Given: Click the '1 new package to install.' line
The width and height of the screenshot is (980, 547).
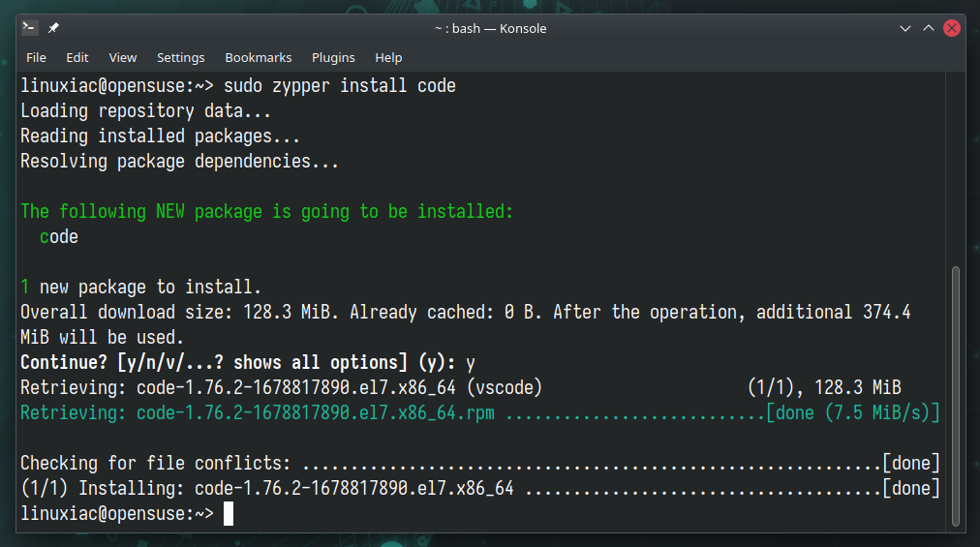Looking at the screenshot, I should (x=140, y=287).
